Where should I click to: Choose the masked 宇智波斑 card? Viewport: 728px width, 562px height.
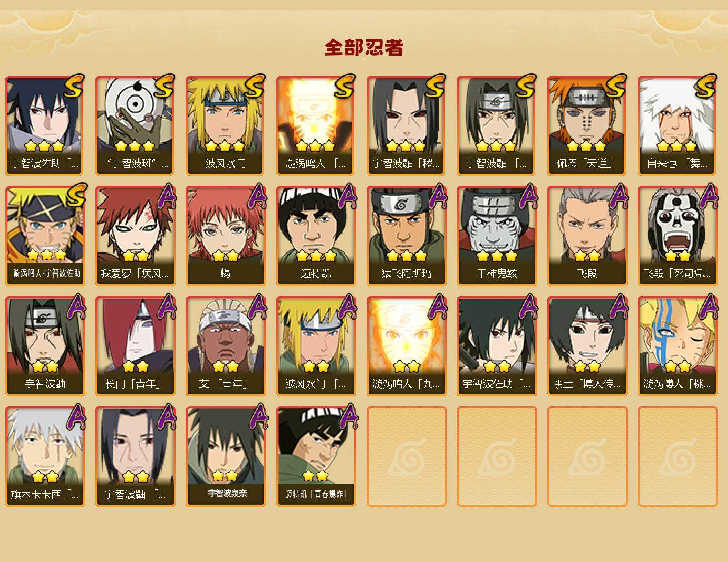tap(135, 125)
